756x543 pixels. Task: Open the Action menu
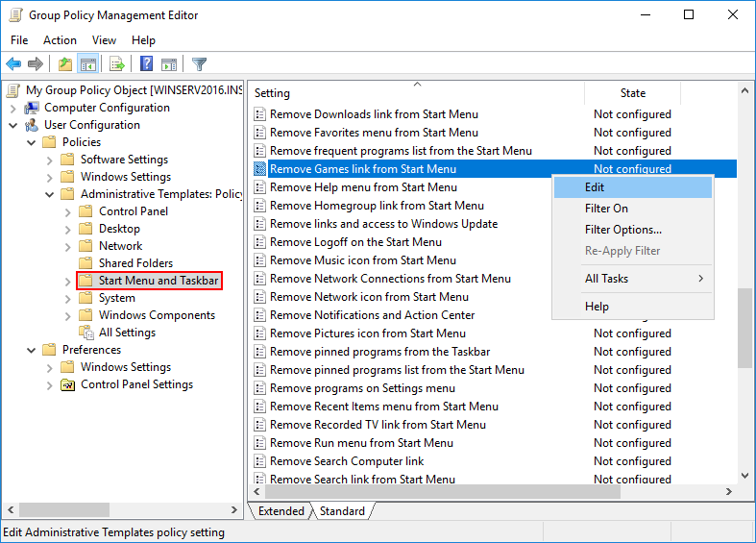pyautogui.click(x=60, y=40)
